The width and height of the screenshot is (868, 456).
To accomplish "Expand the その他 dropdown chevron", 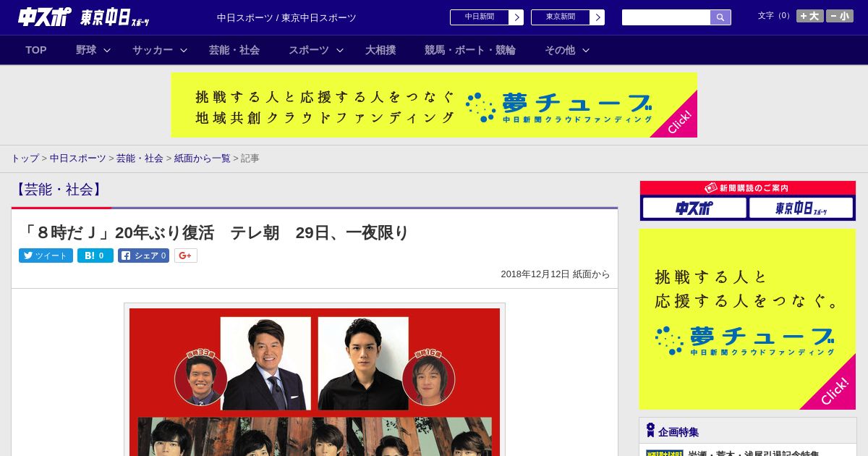I will coord(586,50).
